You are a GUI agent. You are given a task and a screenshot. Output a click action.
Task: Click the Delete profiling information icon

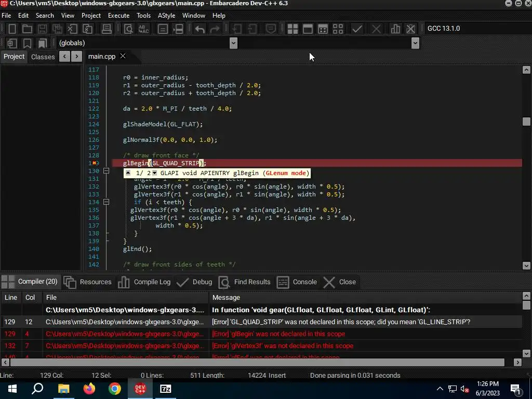(410, 29)
